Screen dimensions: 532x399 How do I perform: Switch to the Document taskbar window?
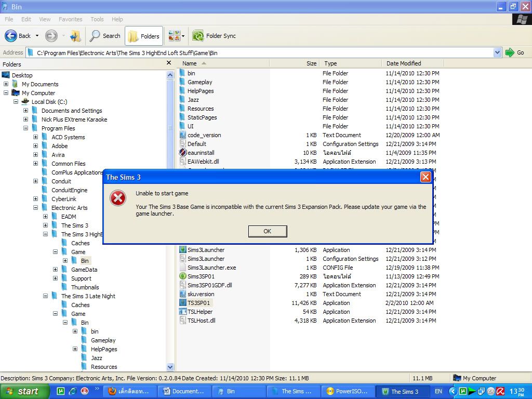tap(184, 391)
